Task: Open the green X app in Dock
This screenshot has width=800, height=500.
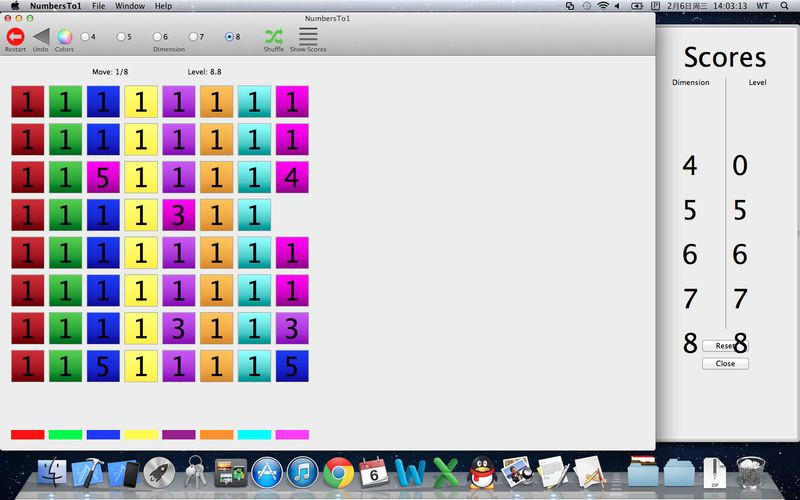Action: coord(446,473)
